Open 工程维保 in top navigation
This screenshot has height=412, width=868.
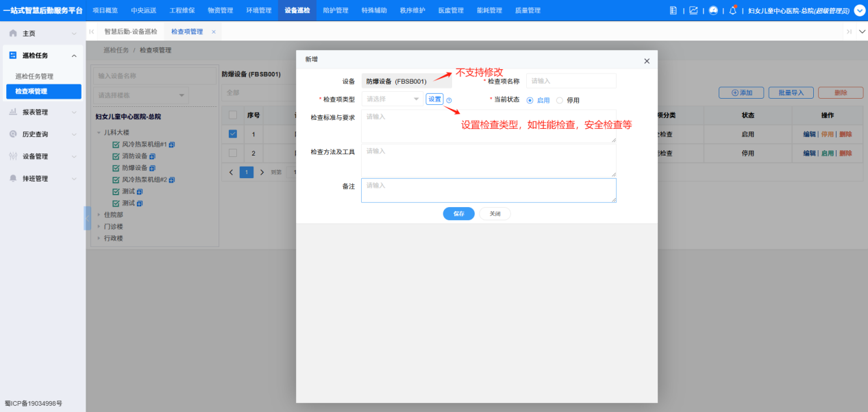(x=182, y=10)
